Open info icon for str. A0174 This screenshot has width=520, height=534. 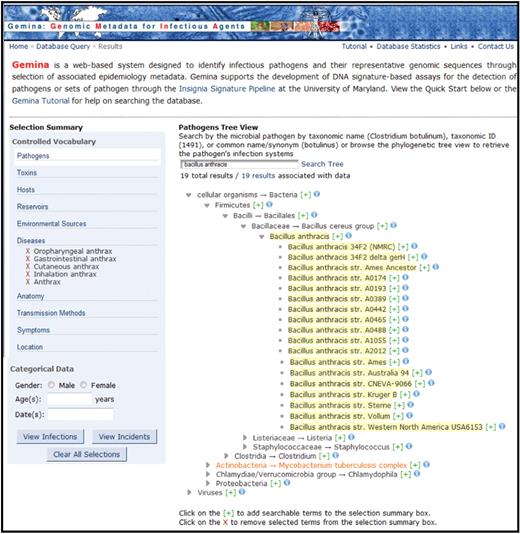405,278
